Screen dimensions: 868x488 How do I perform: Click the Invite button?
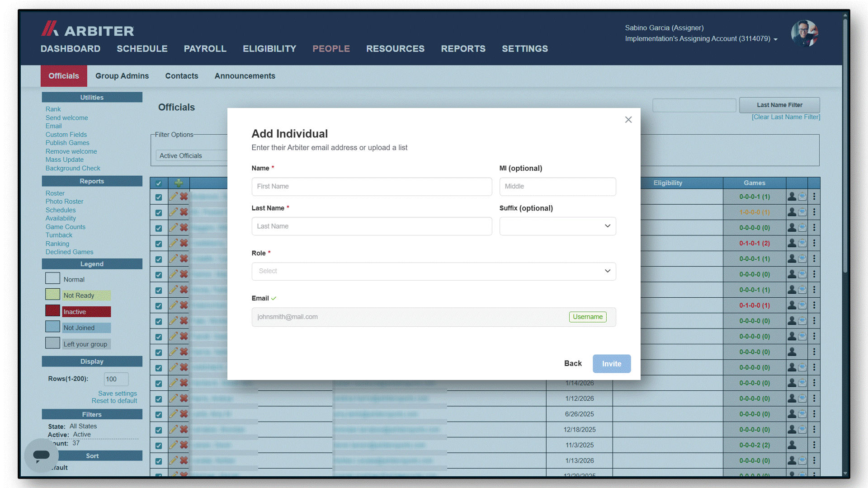612,364
